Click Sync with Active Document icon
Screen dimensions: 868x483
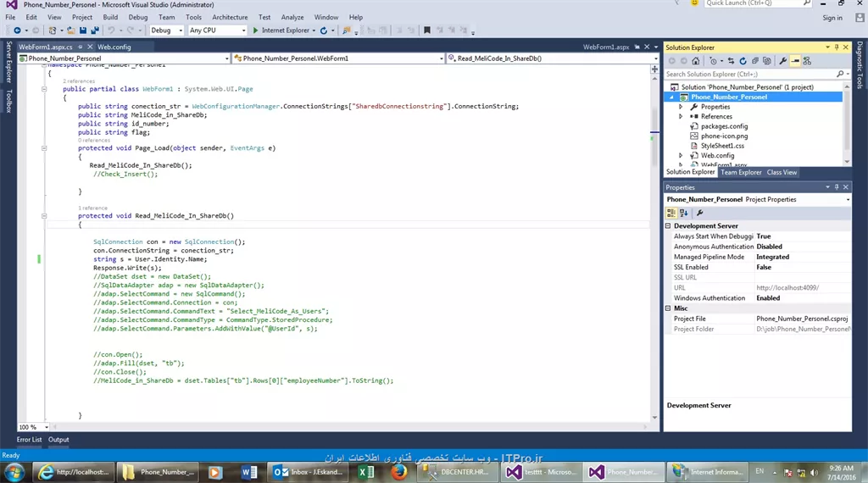731,61
